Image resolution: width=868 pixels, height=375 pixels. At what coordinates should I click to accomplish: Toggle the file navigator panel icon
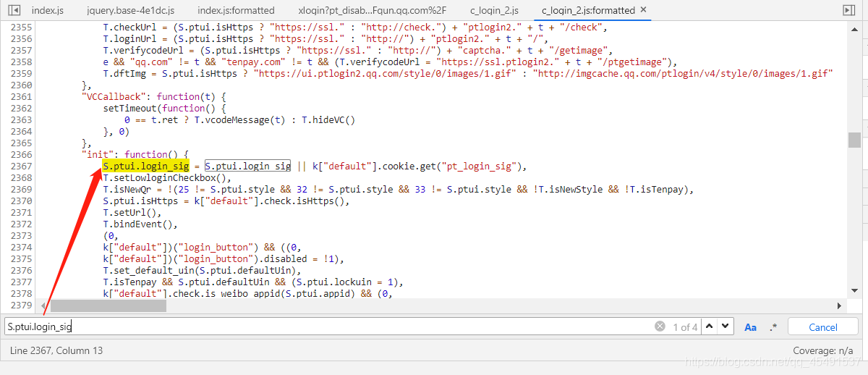coord(15,10)
